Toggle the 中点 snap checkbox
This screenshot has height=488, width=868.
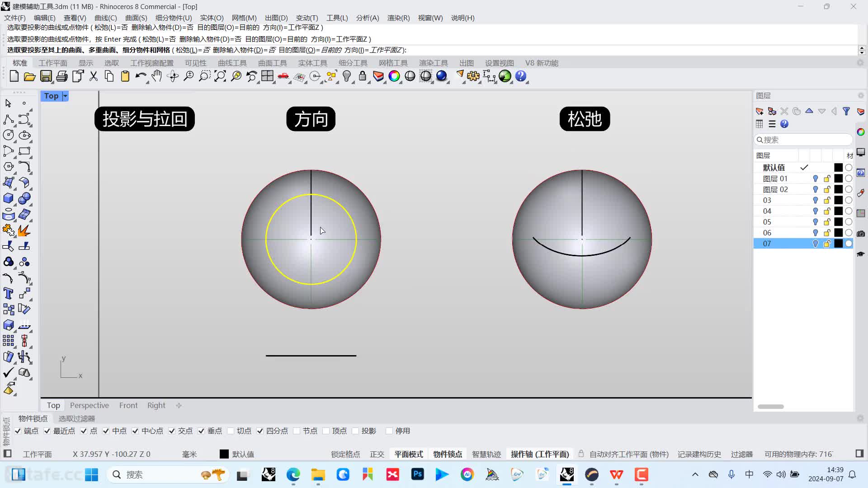pos(106,431)
